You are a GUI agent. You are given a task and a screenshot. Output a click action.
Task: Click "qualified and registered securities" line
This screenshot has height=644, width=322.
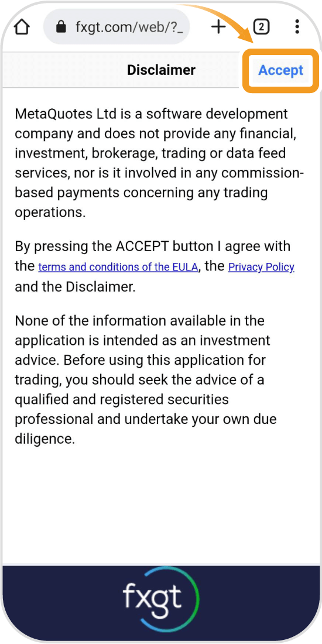point(122,400)
